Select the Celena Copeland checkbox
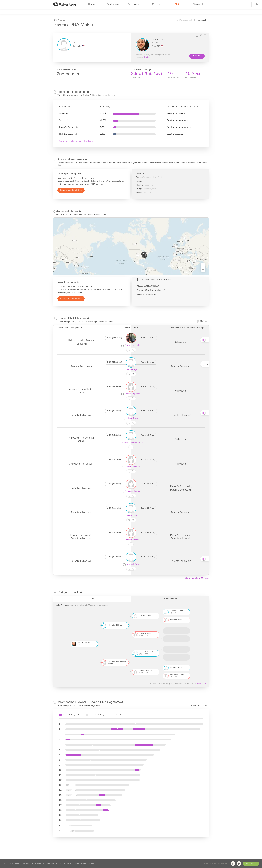 click(122, 394)
